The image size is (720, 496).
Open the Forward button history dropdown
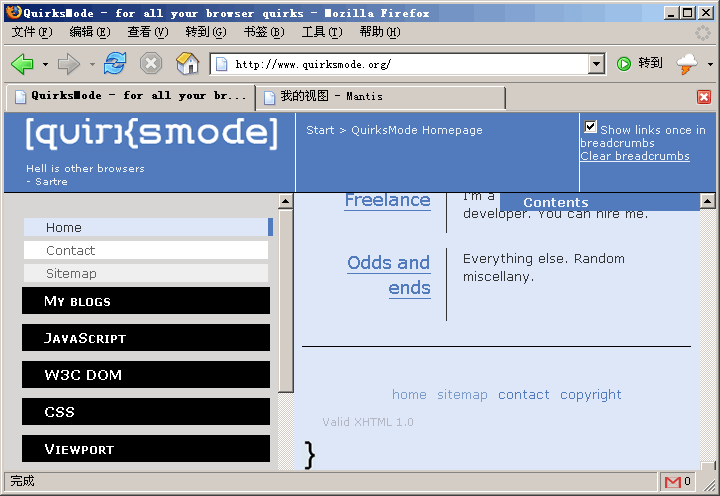tap(92, 64)
